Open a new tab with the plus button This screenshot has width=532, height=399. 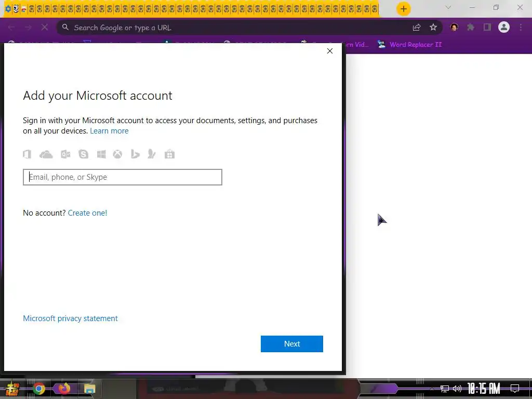point(403,9)
